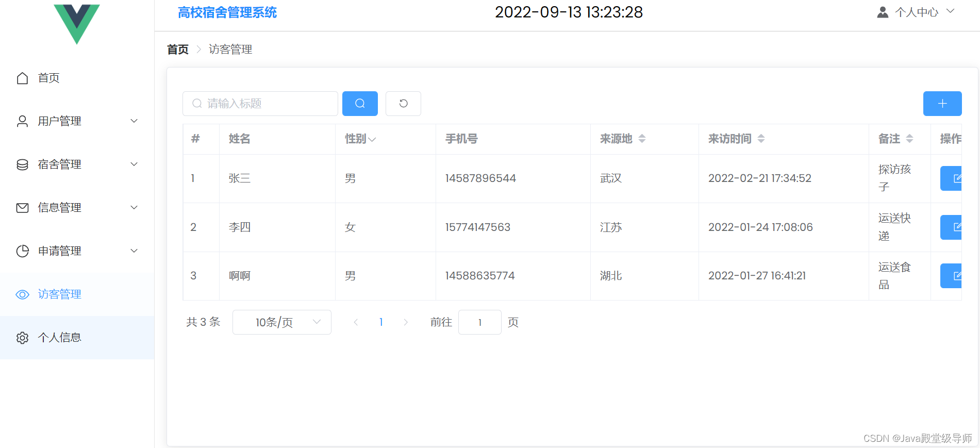This screenshot has width=980, height=448.
Task: Click the house icon beside 首页
Action: pos(22,78)
